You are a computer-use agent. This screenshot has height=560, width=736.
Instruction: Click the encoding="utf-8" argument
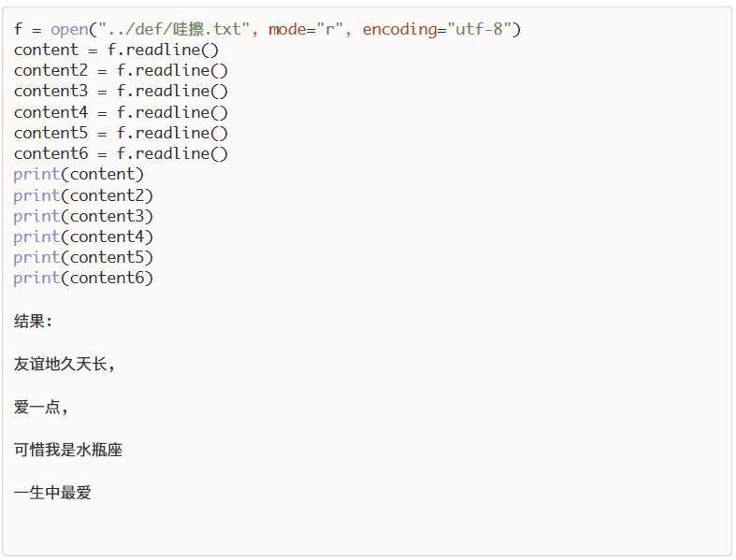[x=437, y=29]
